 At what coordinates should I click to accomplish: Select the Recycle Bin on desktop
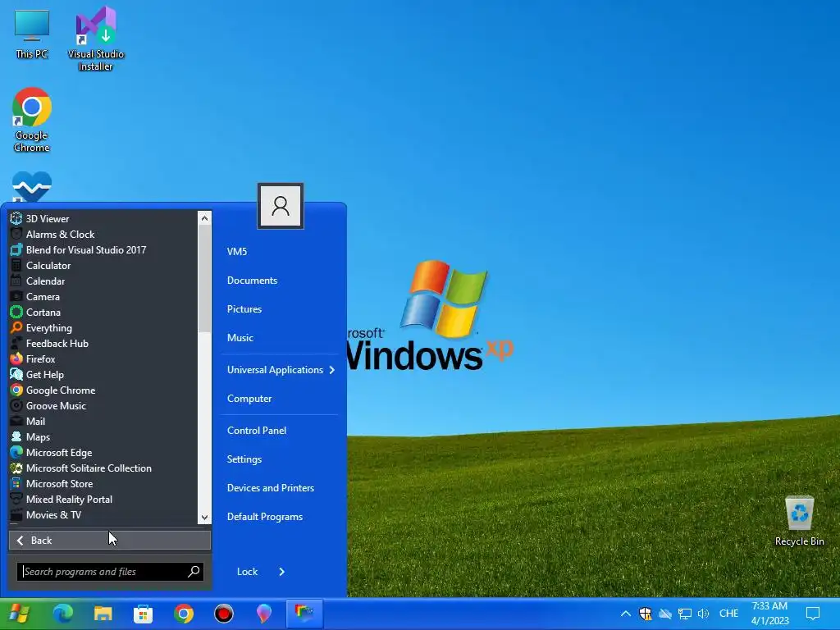(799, 521)
